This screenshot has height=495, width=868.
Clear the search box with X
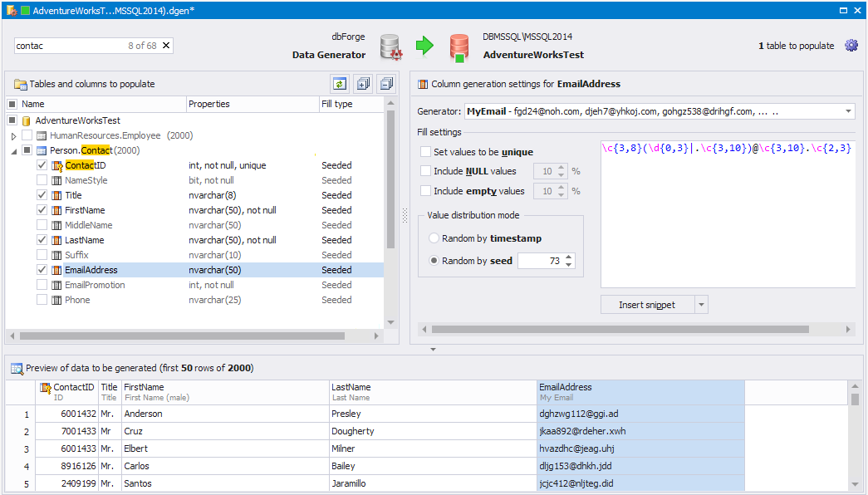coord(166,46)
